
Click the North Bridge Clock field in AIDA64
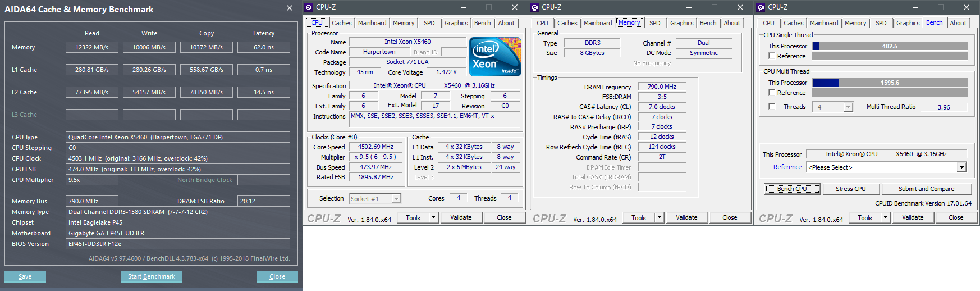pos(264,180)
